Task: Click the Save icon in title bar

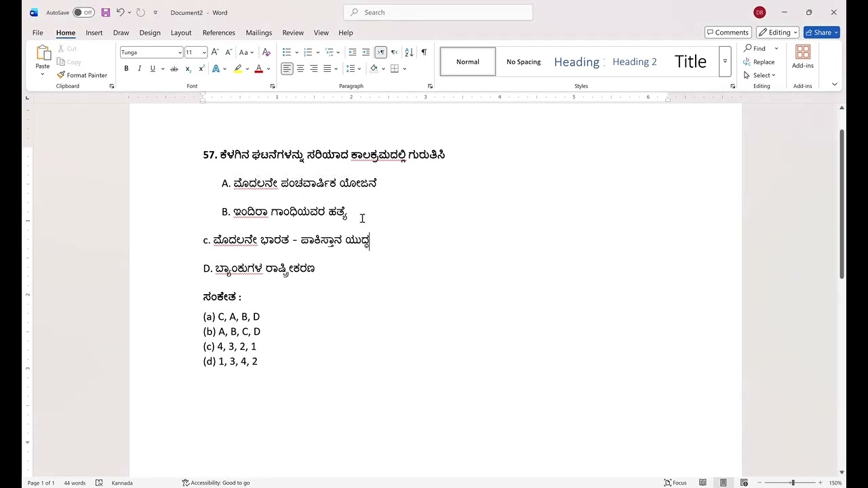Action: (x=105, y=12)
